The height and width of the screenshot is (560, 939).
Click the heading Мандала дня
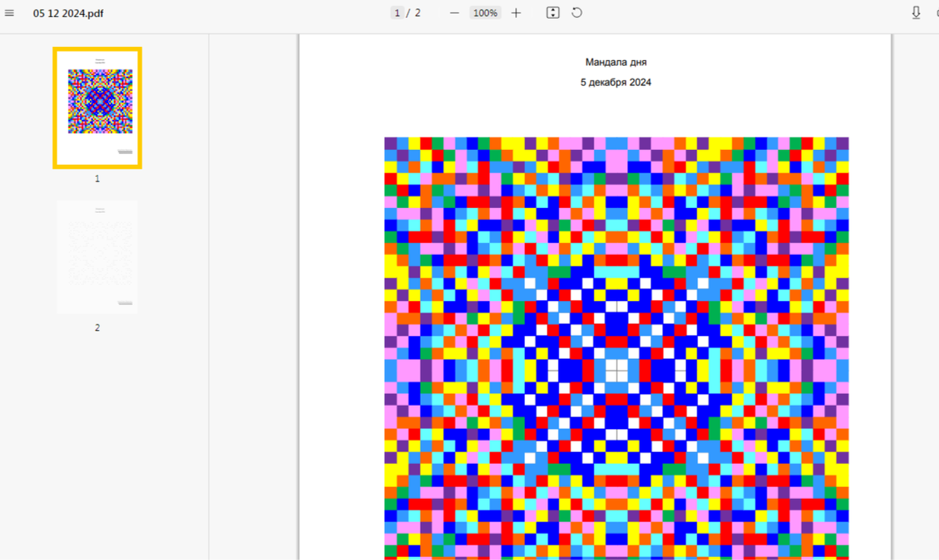(616, 62)
